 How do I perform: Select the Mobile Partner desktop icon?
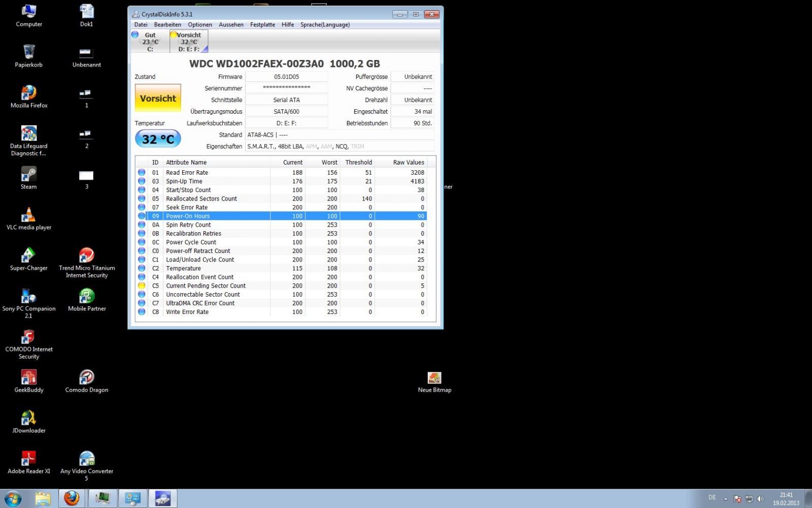coord(87,300)
